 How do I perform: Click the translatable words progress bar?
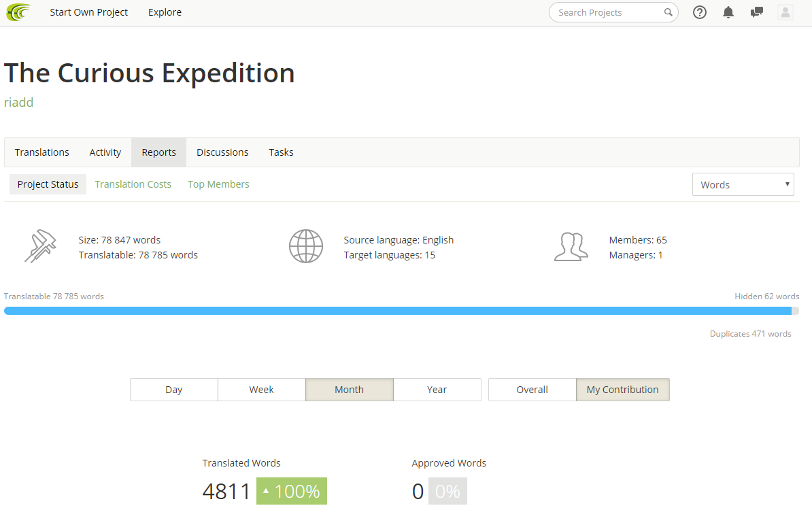click(x=401, y=311)
